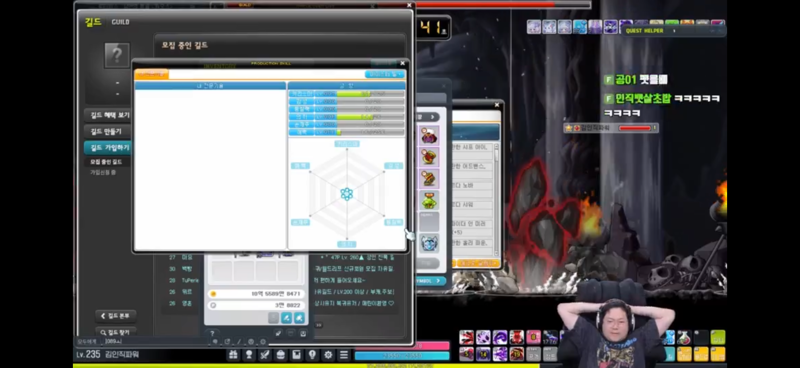Select 길드 가입하기 in guild sidebar
The image size is (800, 368).
click(x=109, y=148)
